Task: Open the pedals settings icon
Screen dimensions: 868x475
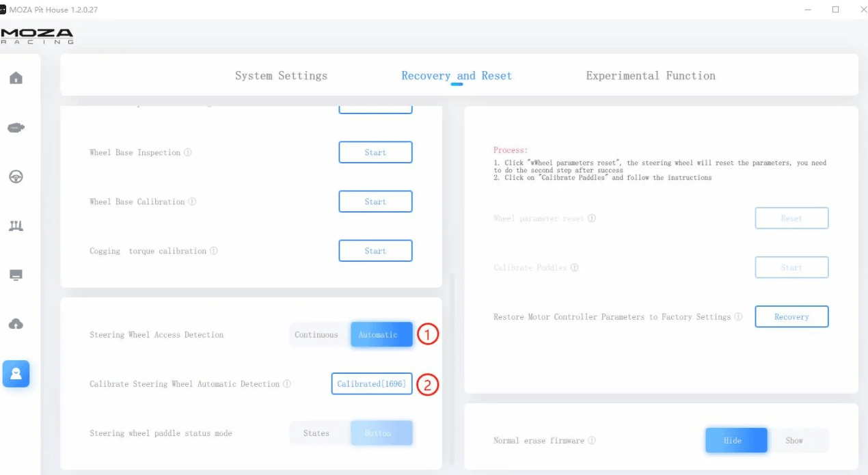Action: pyautogui.click(x=16, y=226)
